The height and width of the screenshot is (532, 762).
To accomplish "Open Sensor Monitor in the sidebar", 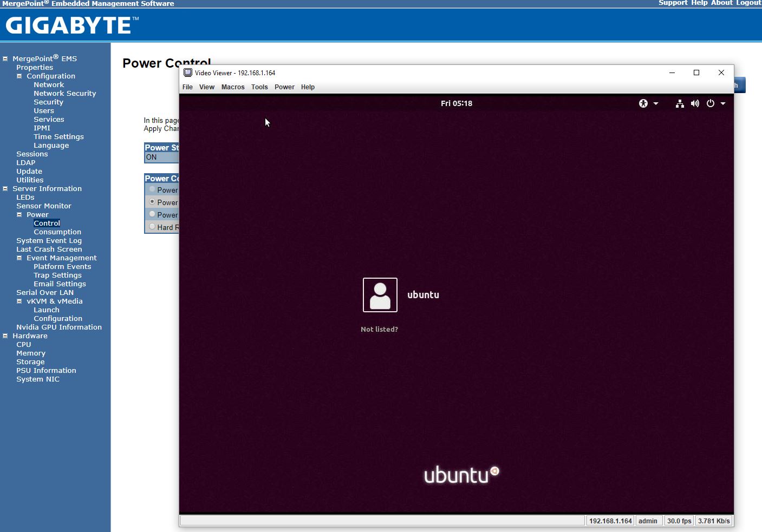I will click(44, 206).
